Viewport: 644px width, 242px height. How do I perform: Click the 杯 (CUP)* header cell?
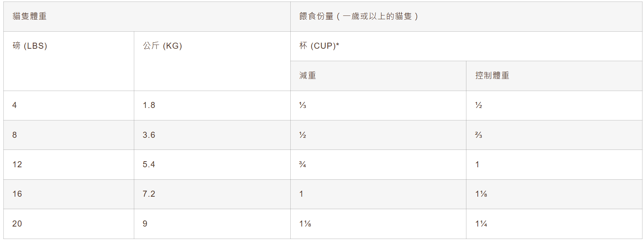tap(319, 46)
